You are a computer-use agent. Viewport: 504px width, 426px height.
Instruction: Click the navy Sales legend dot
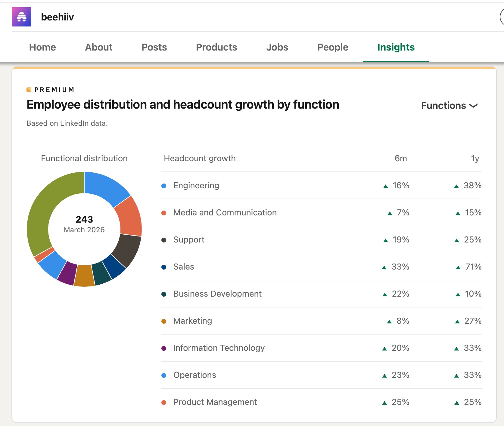tap(164, 267)
